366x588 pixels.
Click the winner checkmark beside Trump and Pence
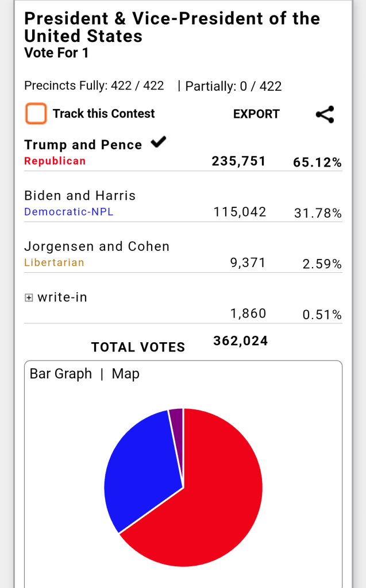(x=158, y=142)
